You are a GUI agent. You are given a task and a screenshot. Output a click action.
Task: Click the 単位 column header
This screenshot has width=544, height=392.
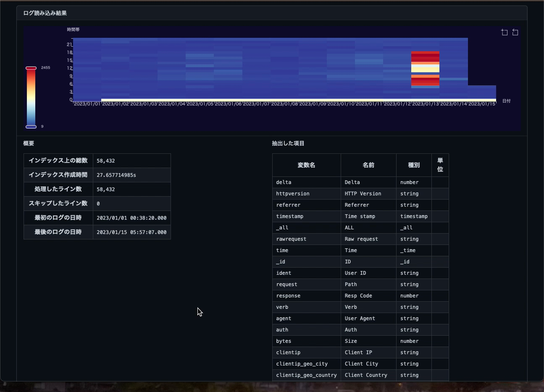coord(440,165)
